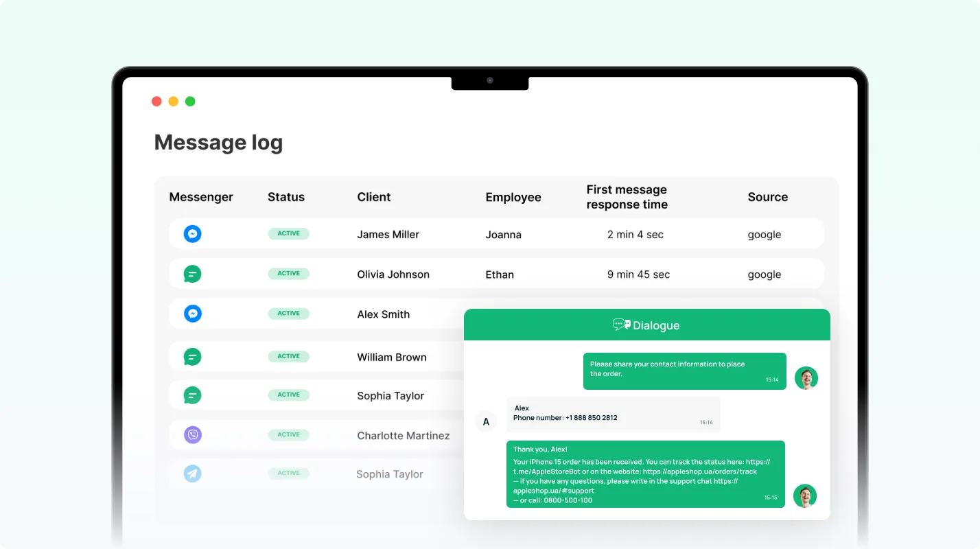Click the ACTIVE status badge for James Miller
980x549 pixels.
[x=288, y=233]
